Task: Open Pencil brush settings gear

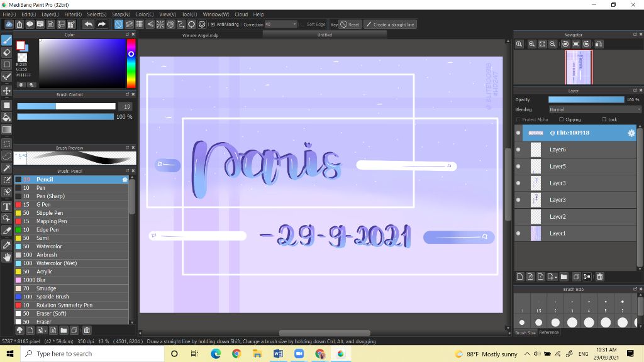Action: tap(125, 179)
